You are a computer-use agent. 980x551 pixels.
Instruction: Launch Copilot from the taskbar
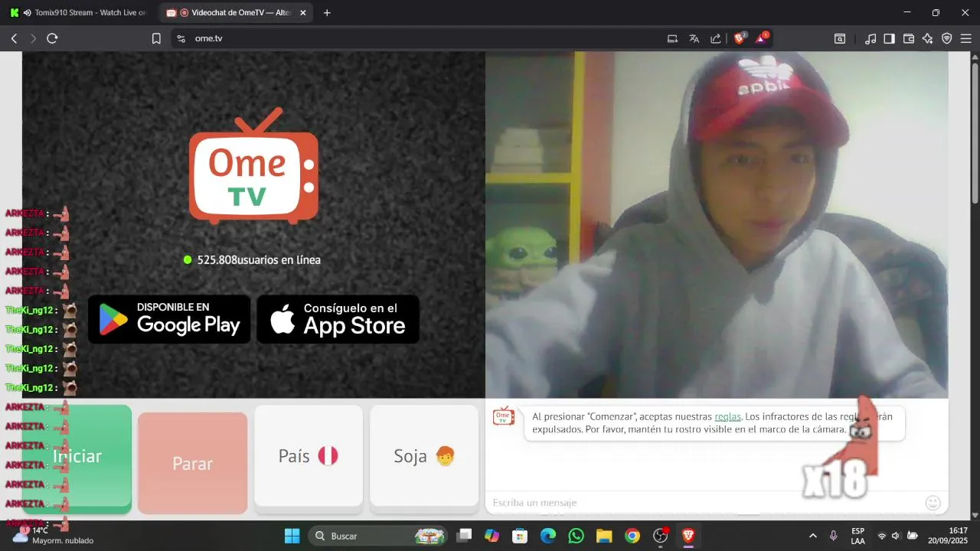coord(492,536)
